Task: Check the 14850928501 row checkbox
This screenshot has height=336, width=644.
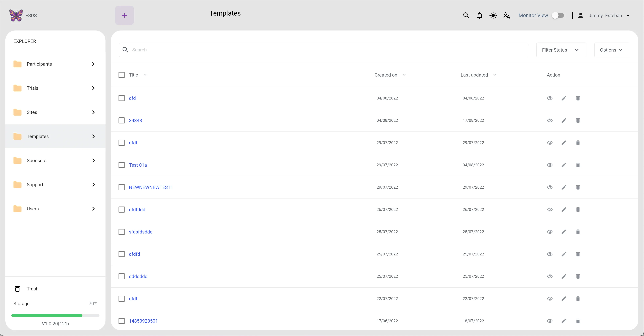Action: [122, 321]
